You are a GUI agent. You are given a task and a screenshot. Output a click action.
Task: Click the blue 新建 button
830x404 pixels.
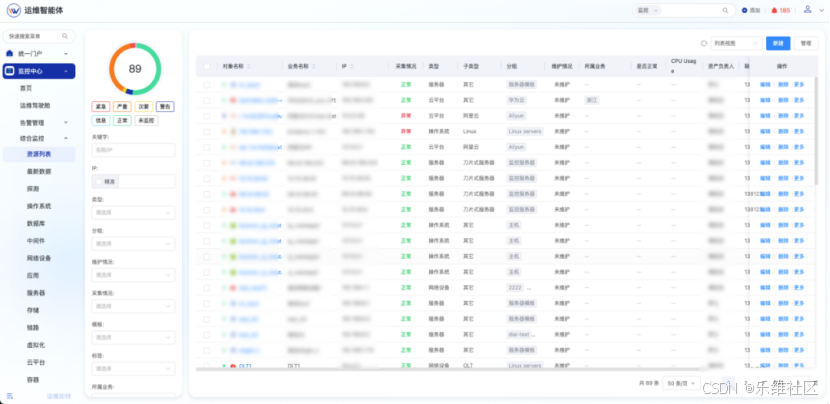[778, 43]
